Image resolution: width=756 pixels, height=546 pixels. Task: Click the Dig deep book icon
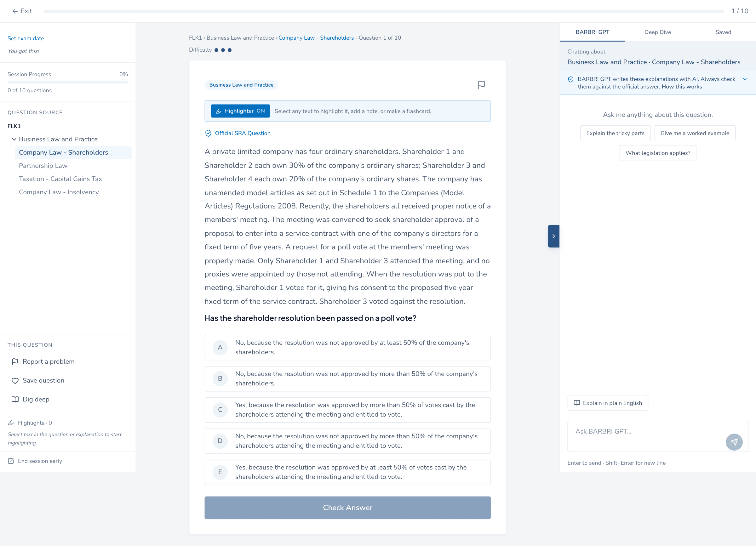pyautogui.click(x=15, y=399)
